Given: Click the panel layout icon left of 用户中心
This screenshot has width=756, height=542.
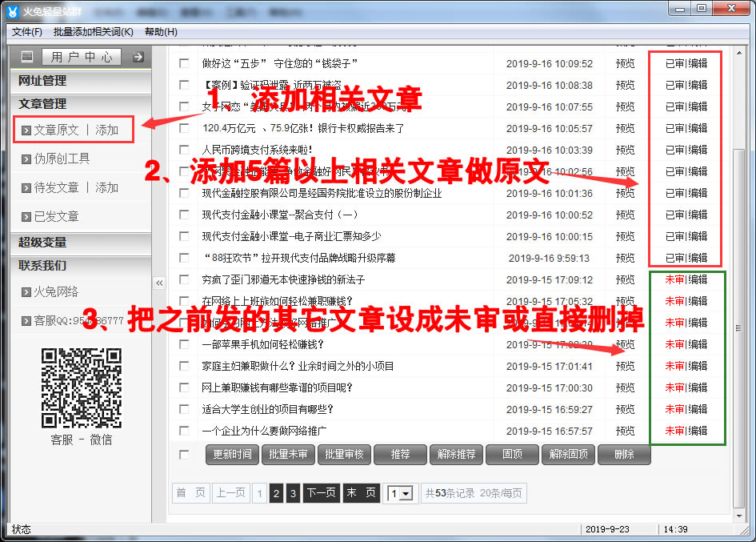Looking at the screenshot, I should [27, 57].
